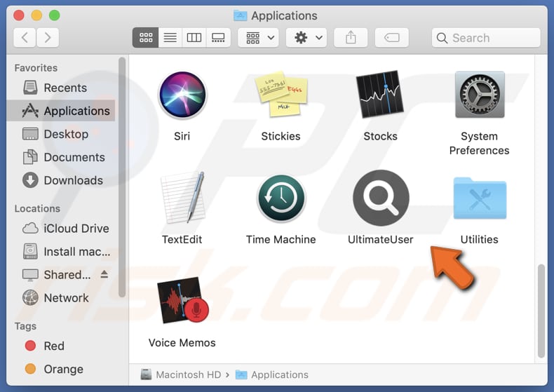Open the group-by arrangement dropdown
The width and height of the screenshot is (554, 392).
click(258, 37)
